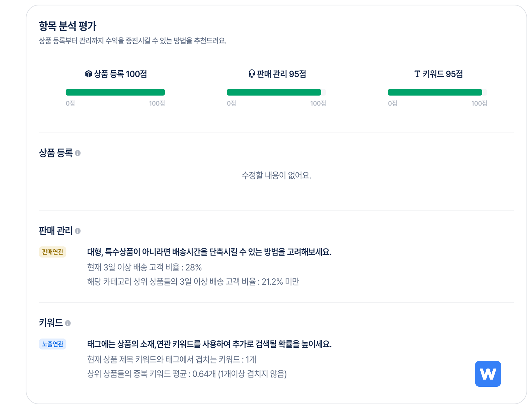The width and height of the screenshot is (532, 412).
Task: Click the 상품 등록 green progress bar
Action: click(x=115, y=92)
